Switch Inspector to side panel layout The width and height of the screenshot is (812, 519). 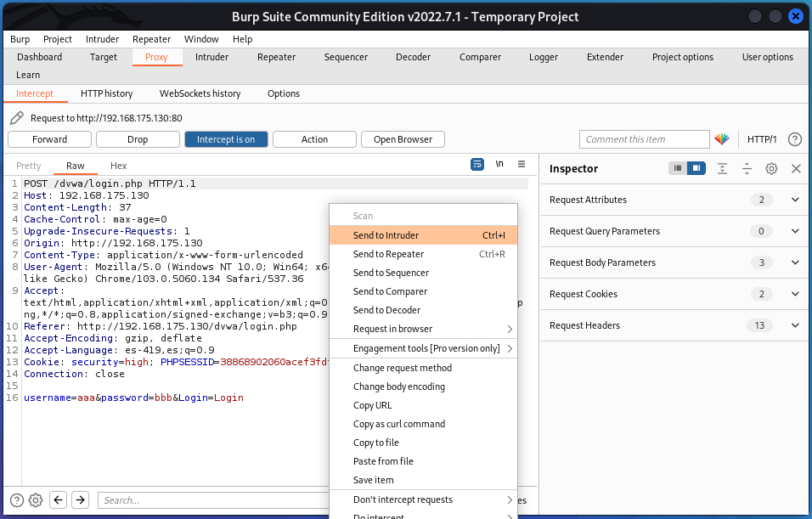click(696, 168)
